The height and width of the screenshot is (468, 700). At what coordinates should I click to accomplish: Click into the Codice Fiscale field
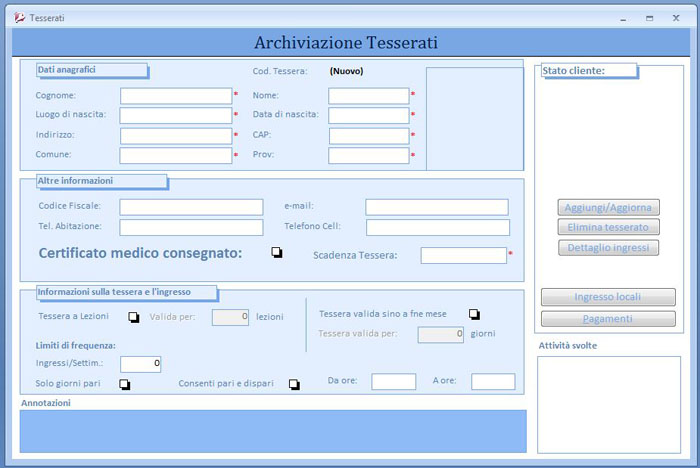(x=191, y=207)
